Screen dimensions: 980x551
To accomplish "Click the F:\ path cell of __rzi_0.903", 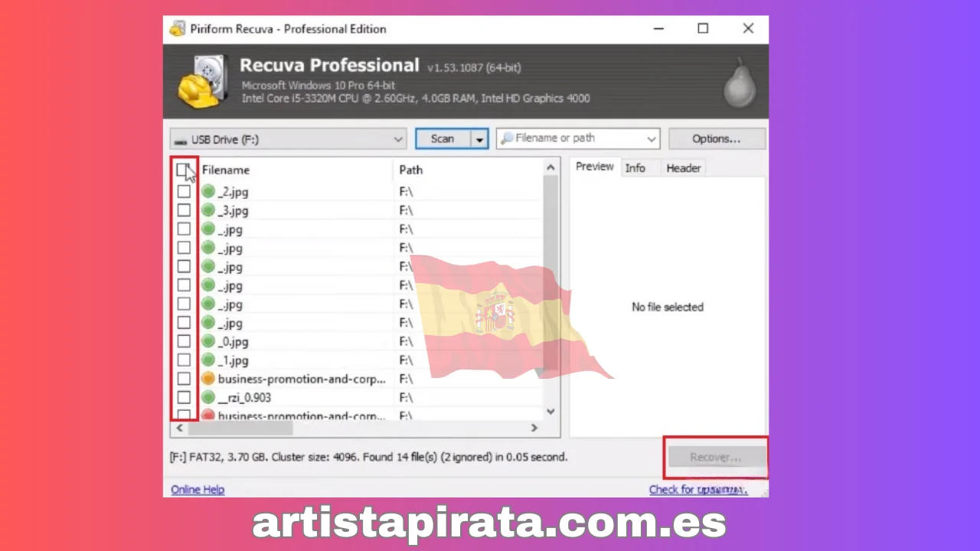I will [x=406, y=397].
